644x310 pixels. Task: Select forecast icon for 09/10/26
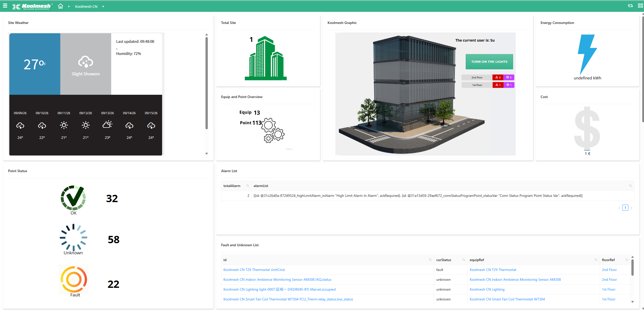tap(42, 125)
